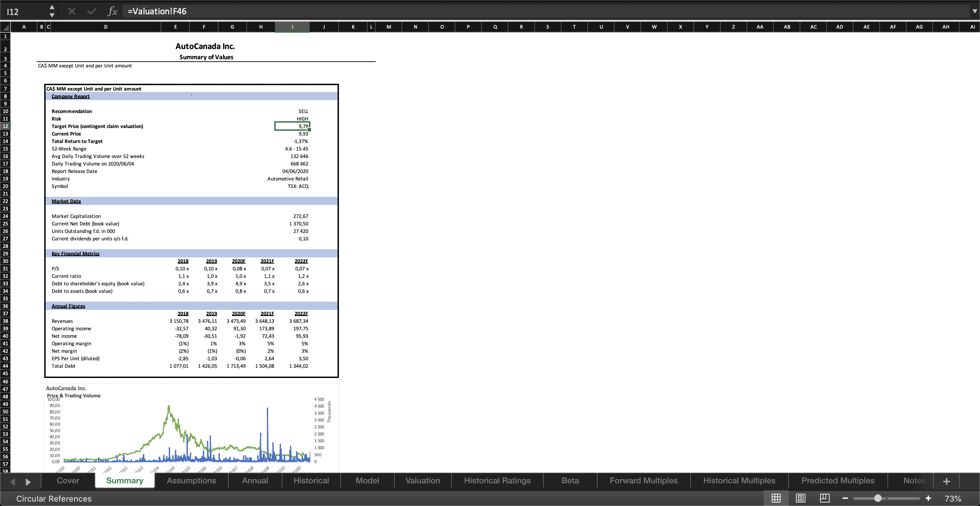Click the Current Price value 9,93

point(303,133)
